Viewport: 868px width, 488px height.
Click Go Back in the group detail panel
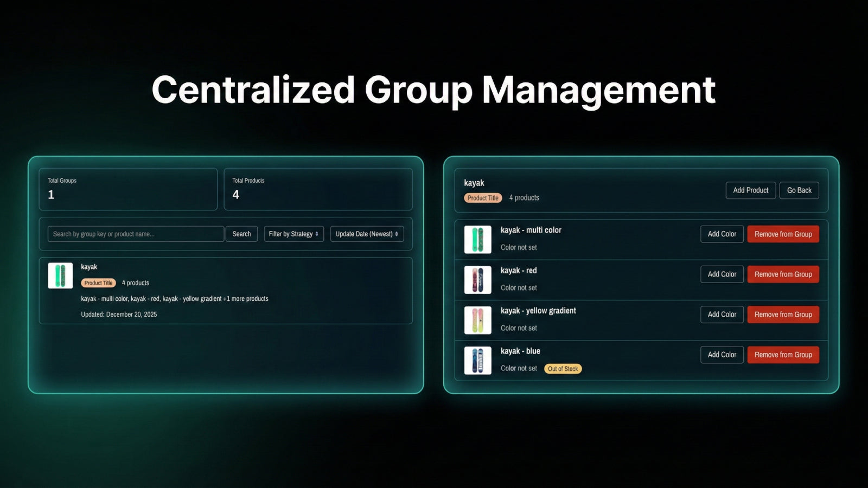799,190
